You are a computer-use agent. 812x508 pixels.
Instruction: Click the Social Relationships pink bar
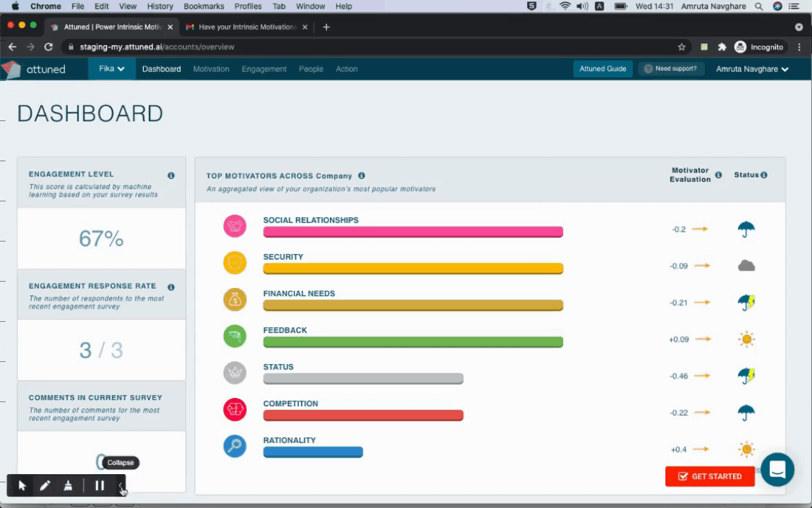[x=413, y=232]
